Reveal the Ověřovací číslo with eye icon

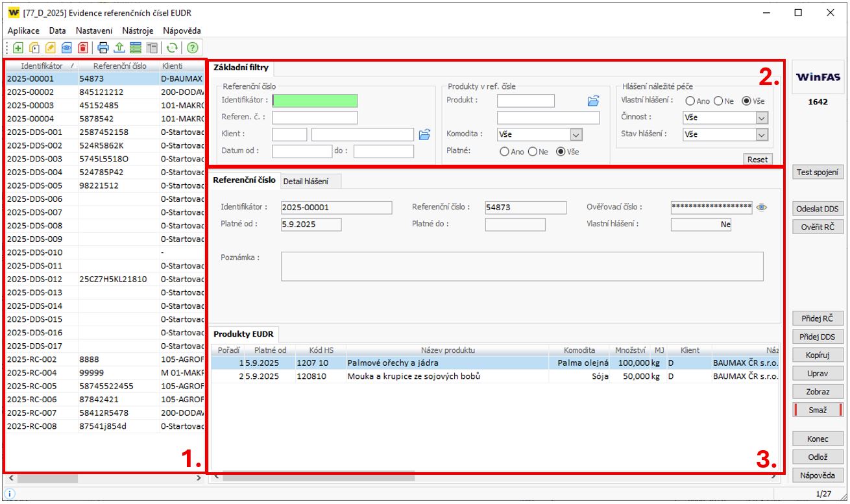tap(762, 208)
